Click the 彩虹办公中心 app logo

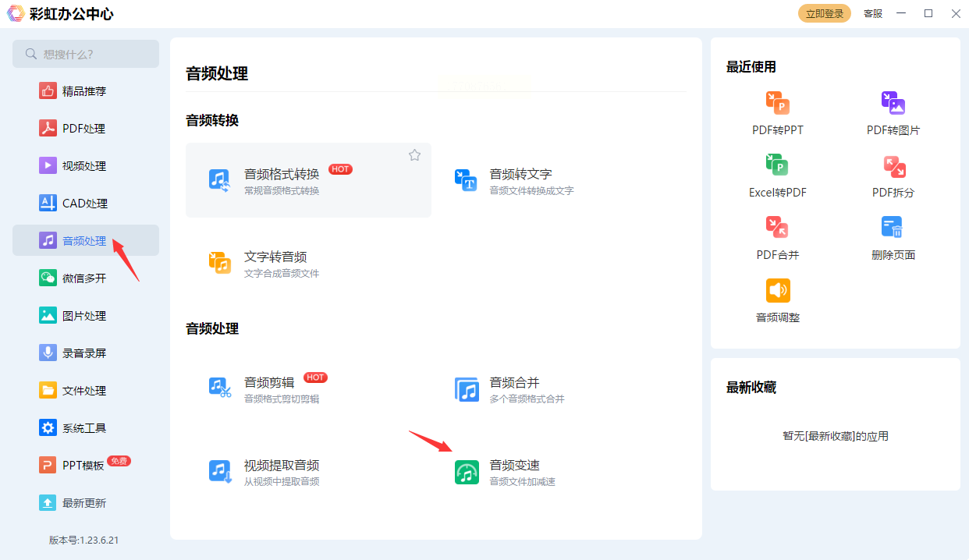tap(16, 13)
